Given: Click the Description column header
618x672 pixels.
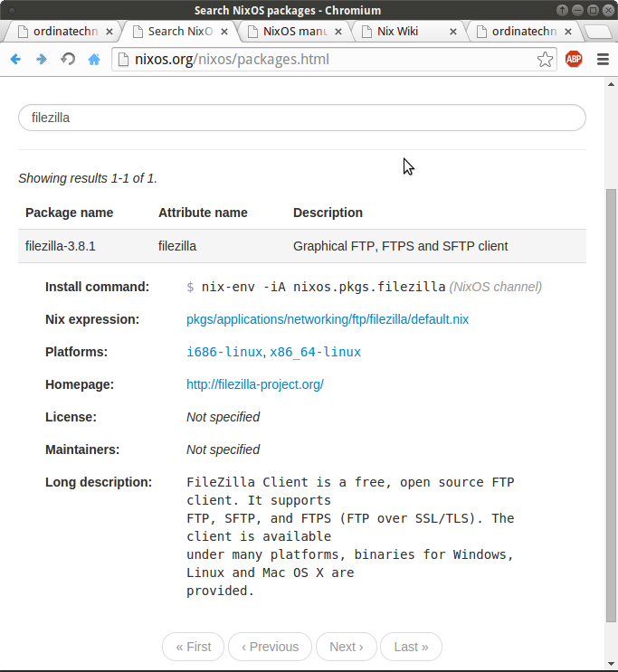Looking at the screenshot, I should [328, 213].
